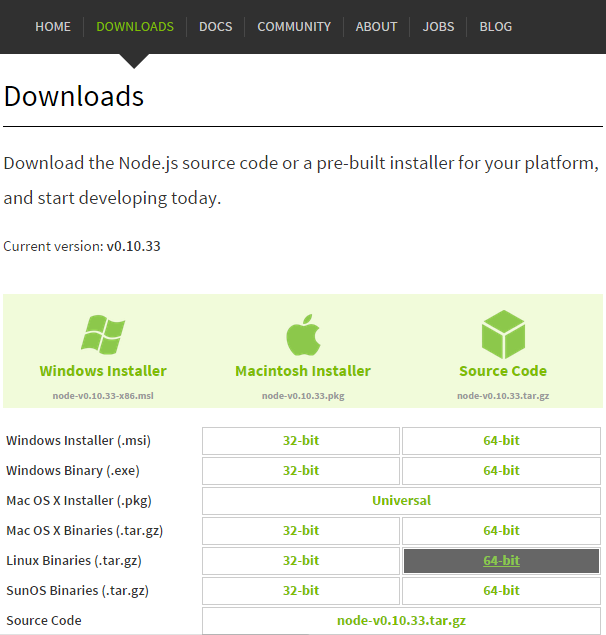Download Windows Installer (.msi) 64-bit
The image size is (606, 635).
[501, 441]
